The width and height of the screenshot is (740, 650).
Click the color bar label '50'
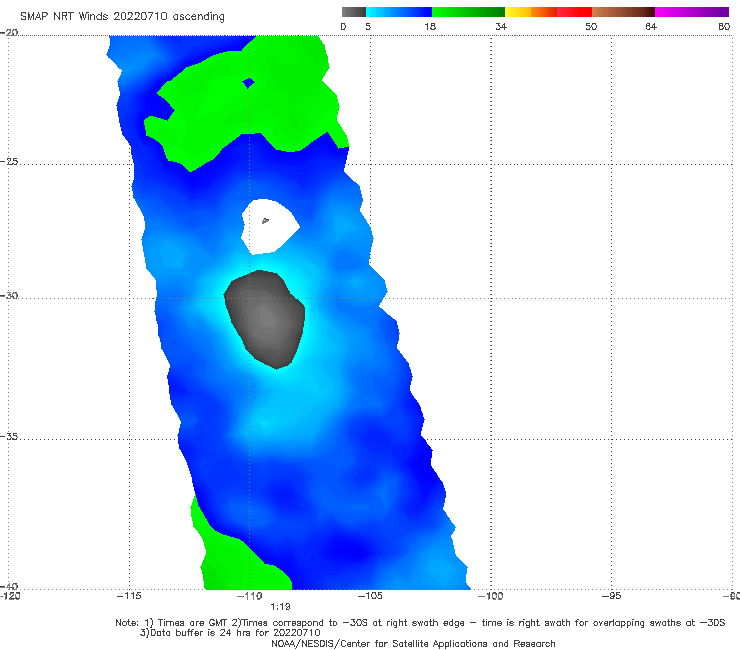591,26
